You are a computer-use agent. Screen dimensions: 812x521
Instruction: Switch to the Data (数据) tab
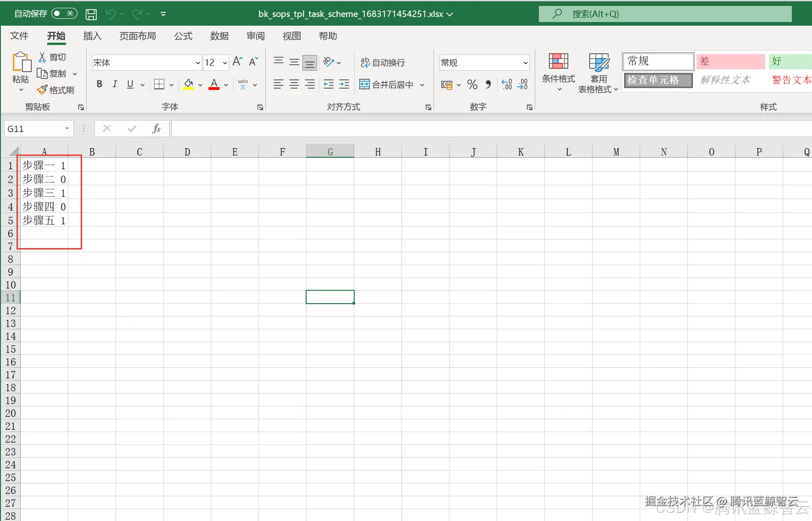pos(219,36)
